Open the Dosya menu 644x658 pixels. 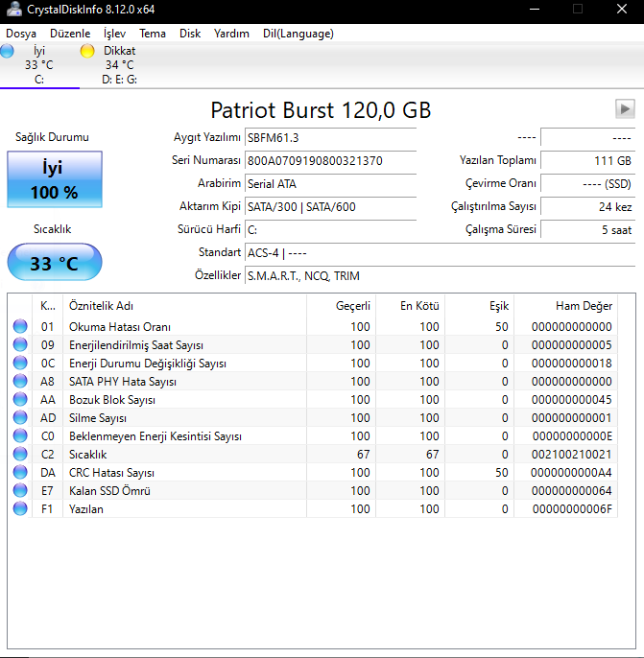tap(21, 34)
